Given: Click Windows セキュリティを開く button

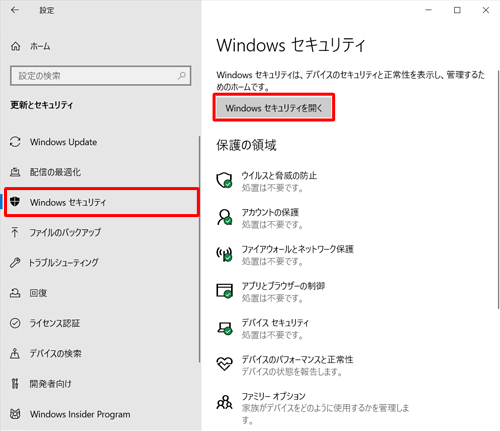Looking at the screenshot, I should pos(274,108).
